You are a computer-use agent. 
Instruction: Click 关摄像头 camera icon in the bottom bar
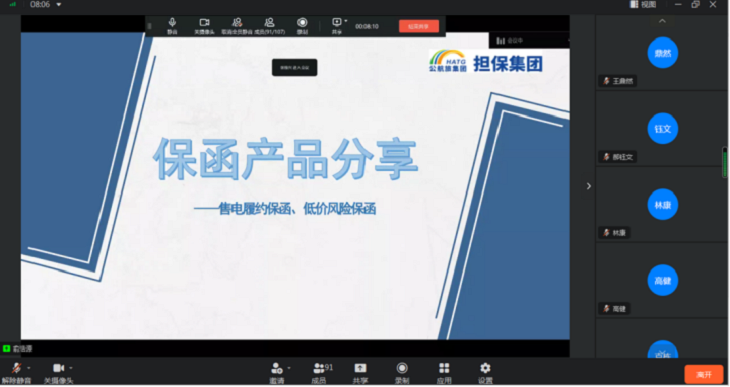[x=59, y=368]
